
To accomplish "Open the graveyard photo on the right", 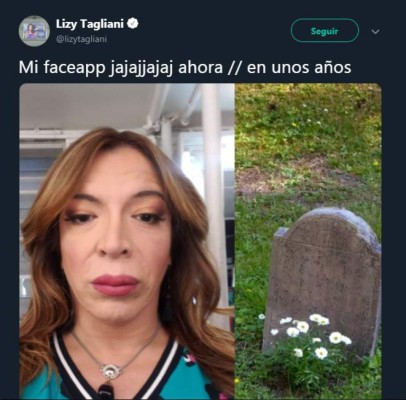I will click(308, 241).
